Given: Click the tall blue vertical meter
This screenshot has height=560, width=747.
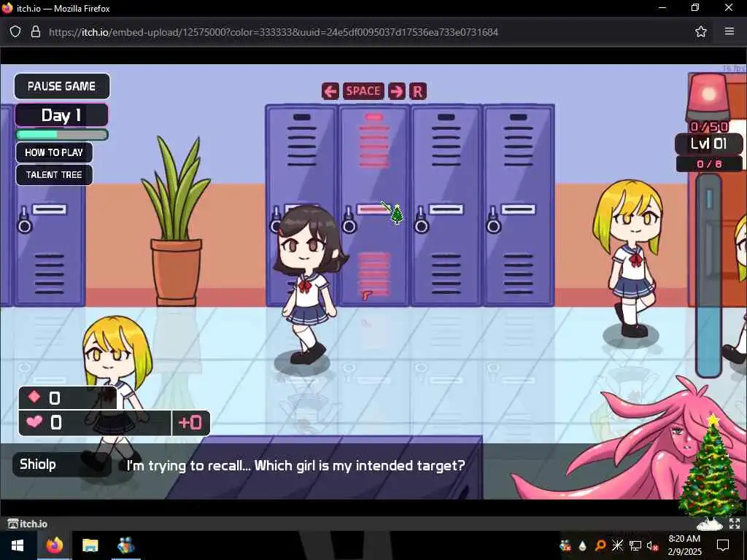Looking at the screenshot, I should pyautogui.click(x=709, y=276).
